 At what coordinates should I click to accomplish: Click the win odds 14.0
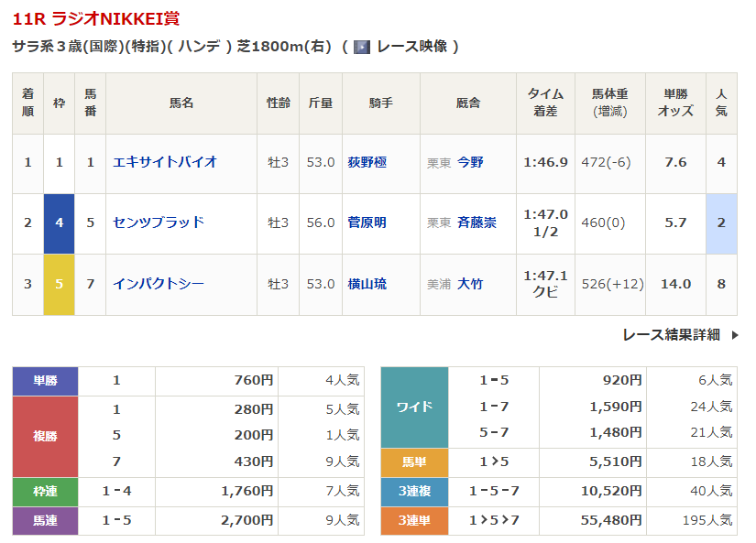pyautogui.click(x=675, y=284)
